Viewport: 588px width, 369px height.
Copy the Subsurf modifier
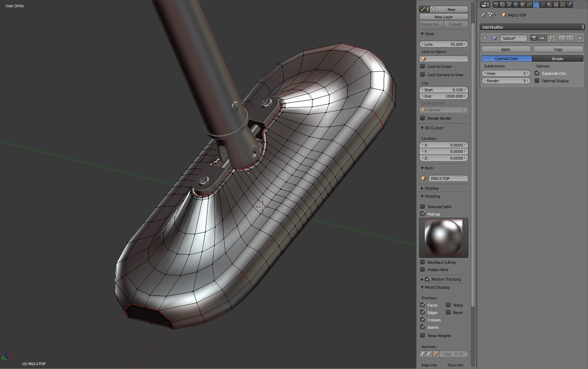558,49
